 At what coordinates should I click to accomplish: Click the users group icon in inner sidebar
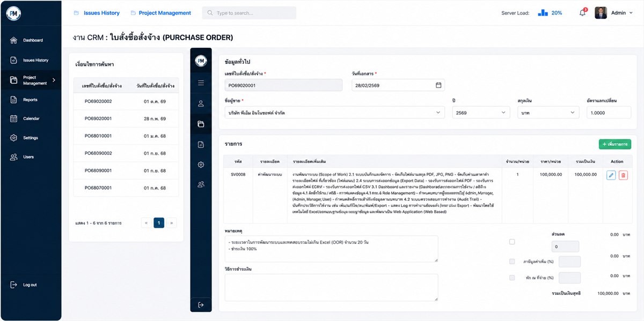tap(201, 184)
